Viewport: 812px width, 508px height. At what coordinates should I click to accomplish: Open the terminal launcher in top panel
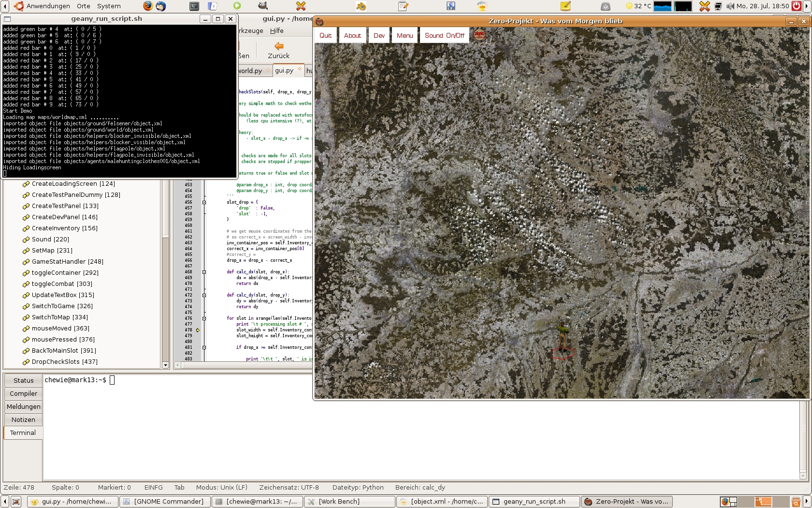194,6
